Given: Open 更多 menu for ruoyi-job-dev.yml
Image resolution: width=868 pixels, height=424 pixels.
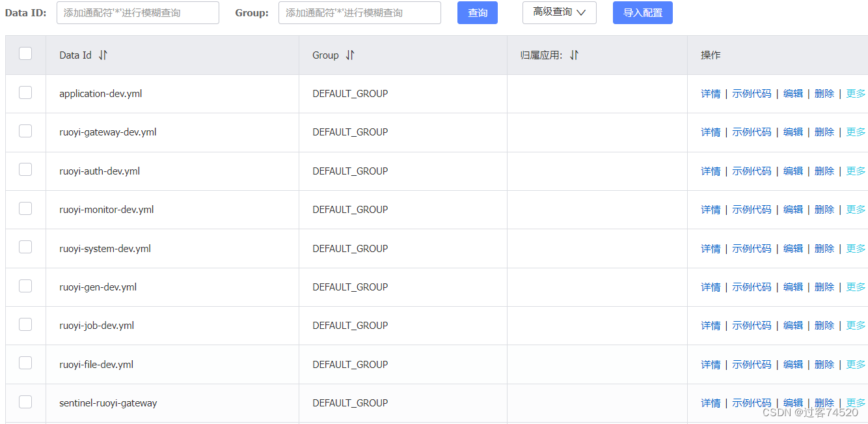Looking at the screenshot, I should coord(856,326).
